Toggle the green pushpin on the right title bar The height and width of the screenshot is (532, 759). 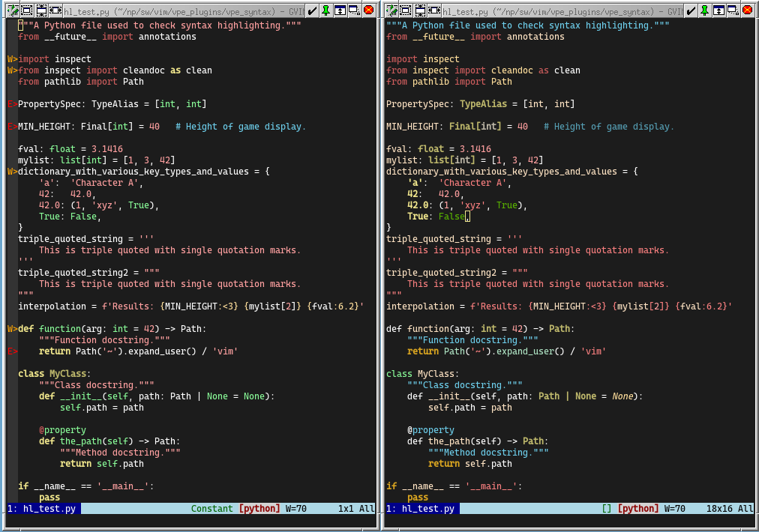coord(706,10)
